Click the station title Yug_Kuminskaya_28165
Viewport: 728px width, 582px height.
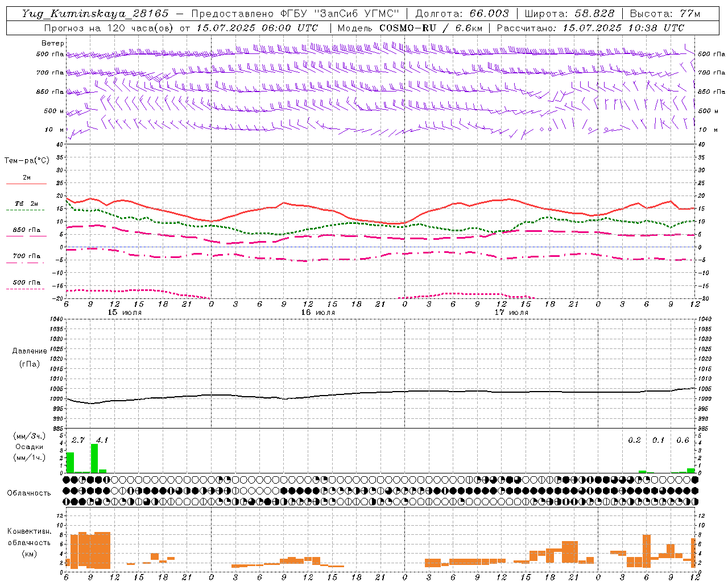[95, 14]
